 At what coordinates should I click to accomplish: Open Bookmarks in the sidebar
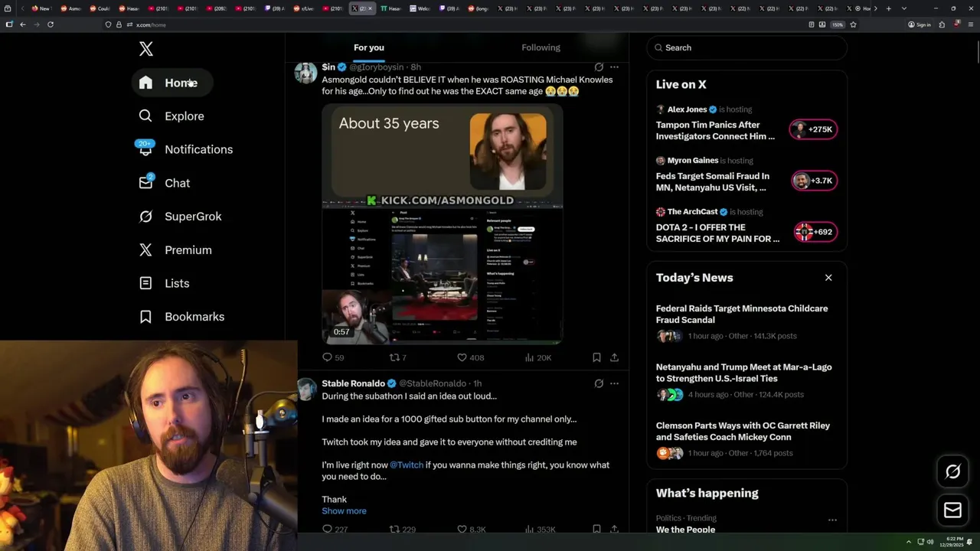coord(182,317)
